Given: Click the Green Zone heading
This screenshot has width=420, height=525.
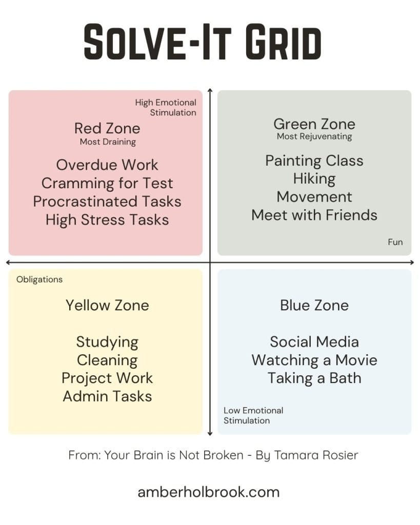Looking at the screenshot, I should pos(314,124).
